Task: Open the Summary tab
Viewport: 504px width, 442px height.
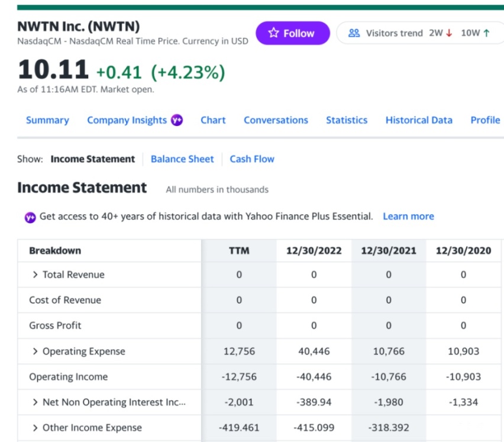Action: 47,120
